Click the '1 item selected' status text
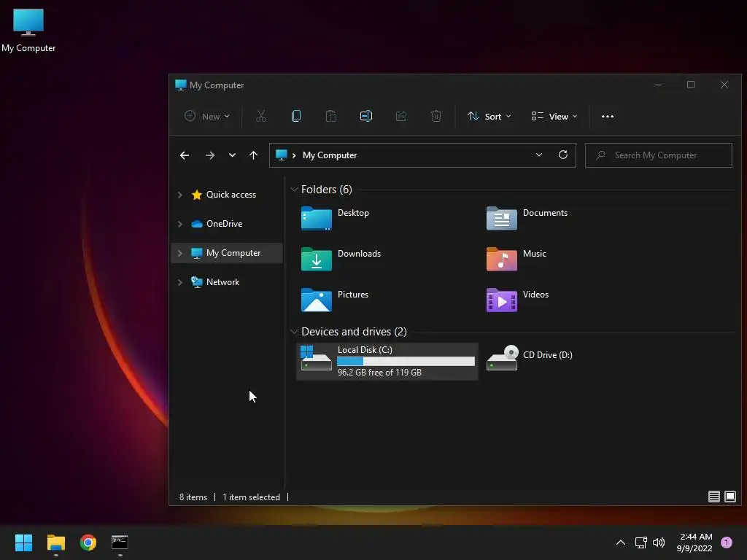 pyautogui.click(x=252, y=497)
